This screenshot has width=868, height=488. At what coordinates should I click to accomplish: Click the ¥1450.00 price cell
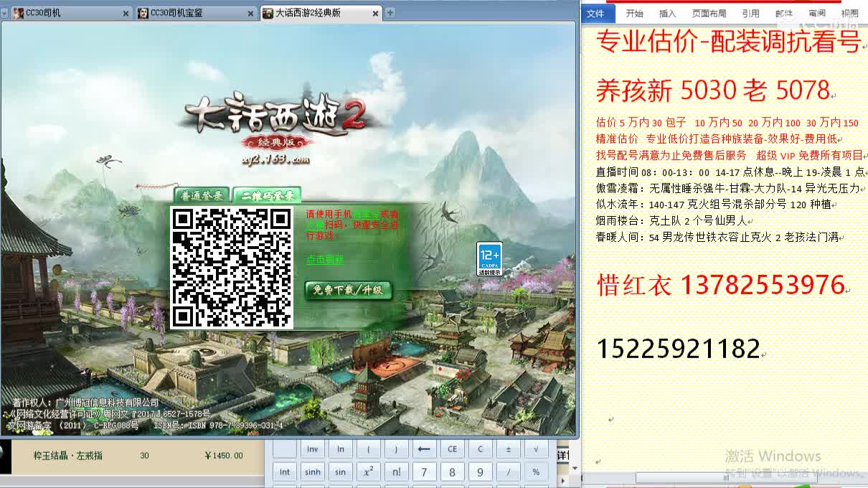pyautogui.click(x=224, y=456)
